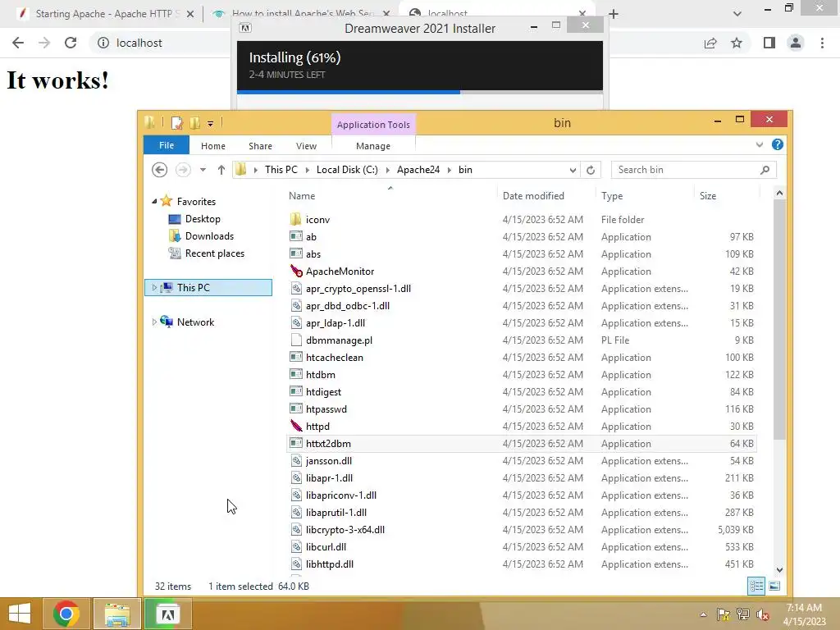840x630 pixels.
Task: Open Windows Start button
Action: (x=20, y=614)
